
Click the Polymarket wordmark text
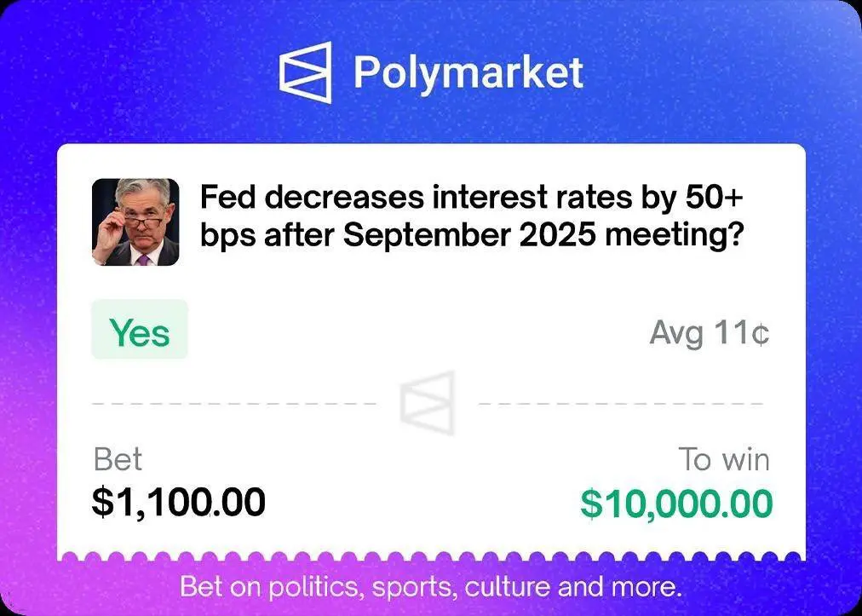[468, 73]
